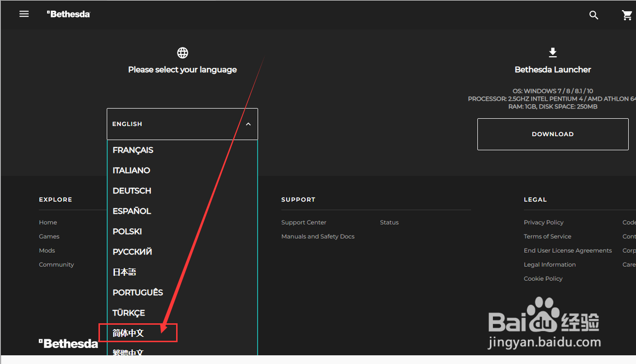This screenshot has height=364, width=636.
Task: Open the Games footer link
Action: pos(49,237)
